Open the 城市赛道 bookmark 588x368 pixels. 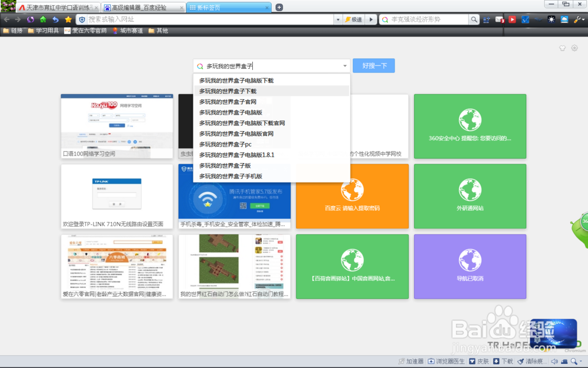click(128, 31)
